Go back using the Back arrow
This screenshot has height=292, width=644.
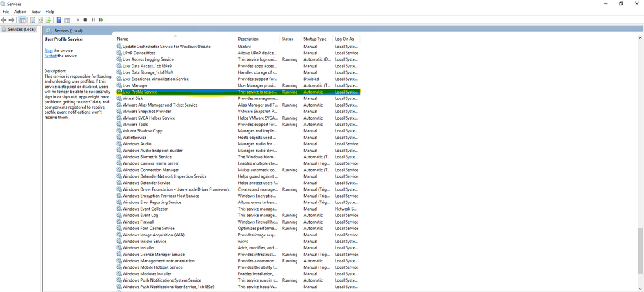click(4, 20)
